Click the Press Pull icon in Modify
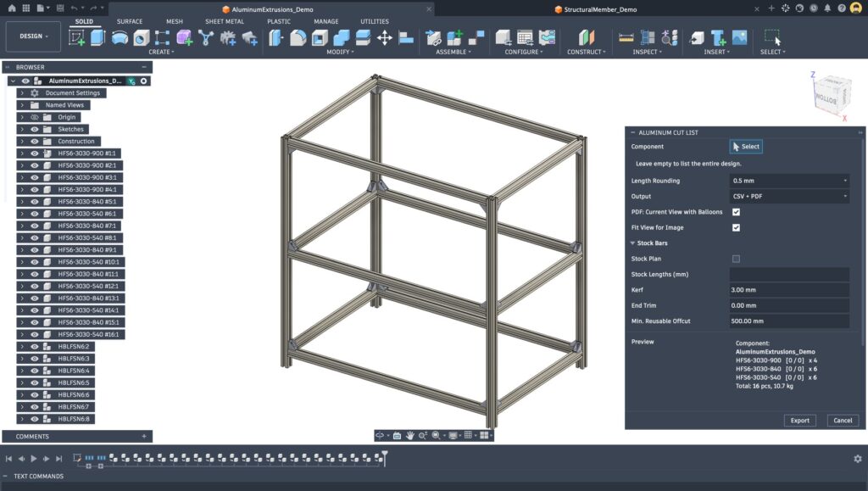 coord(275,37)
